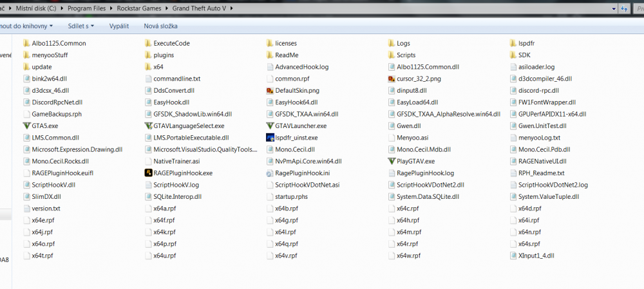Screen dimensions: 644x289
Task: Select the version.txt file icon
Action: click(27, 208)
